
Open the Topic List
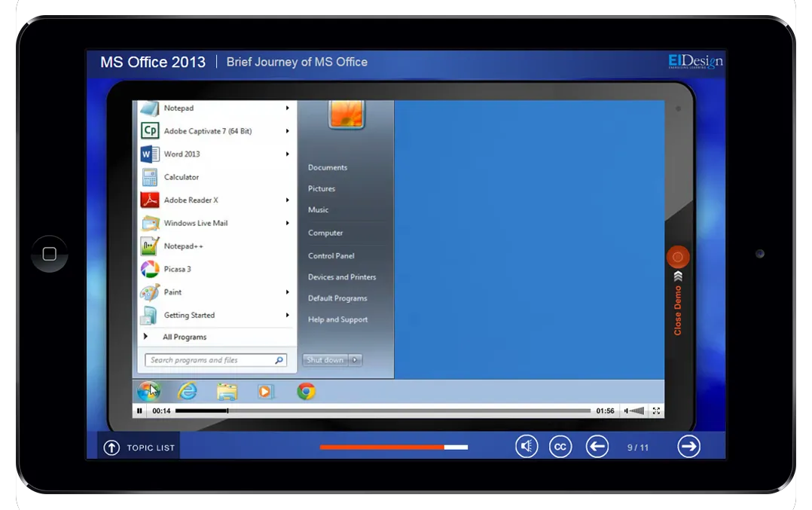[x=139, y=446]
